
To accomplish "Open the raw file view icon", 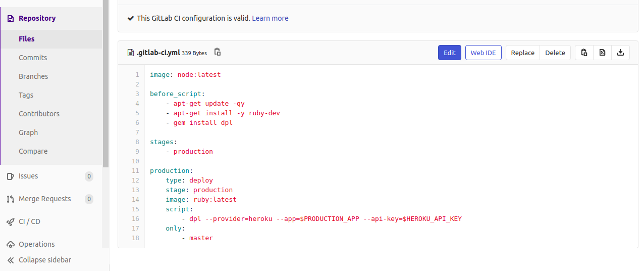I will click(602, 53).
